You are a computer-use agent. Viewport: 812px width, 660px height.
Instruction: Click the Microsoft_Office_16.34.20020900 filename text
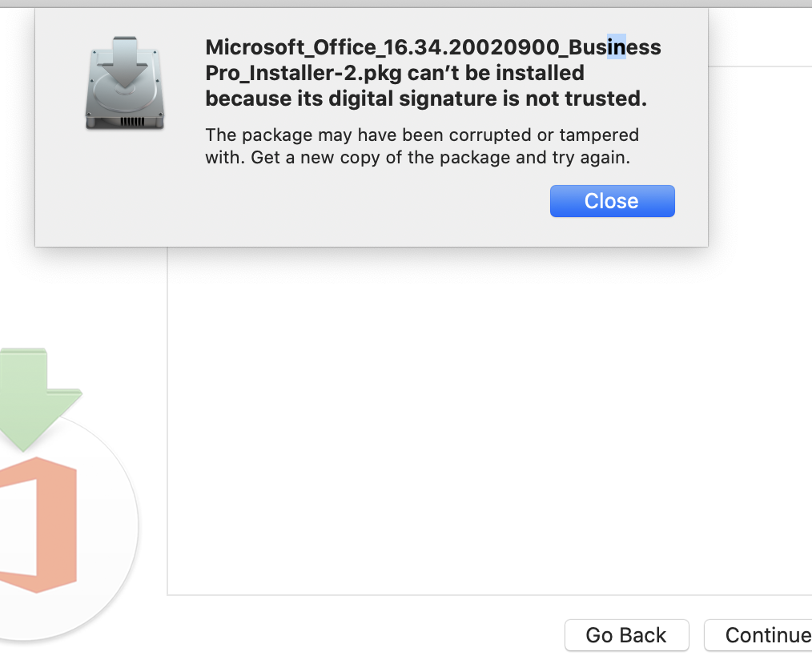tap(382, 47)
